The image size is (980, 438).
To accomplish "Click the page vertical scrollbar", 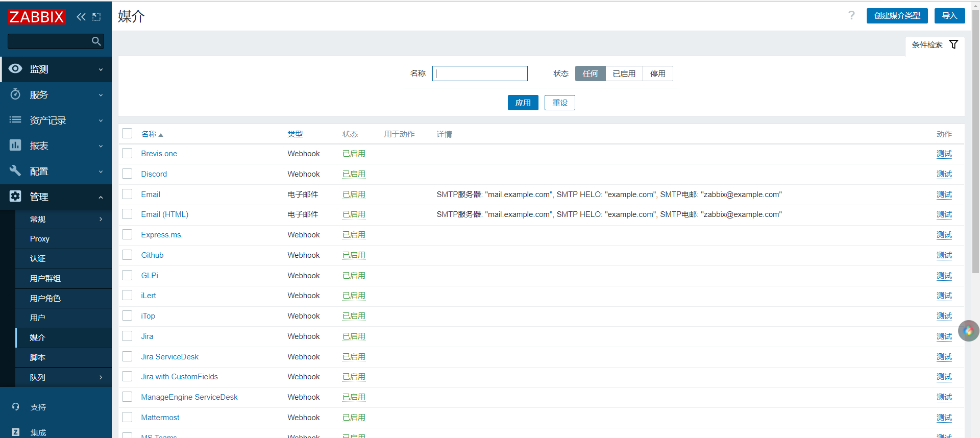I will [x=975, y=143].
